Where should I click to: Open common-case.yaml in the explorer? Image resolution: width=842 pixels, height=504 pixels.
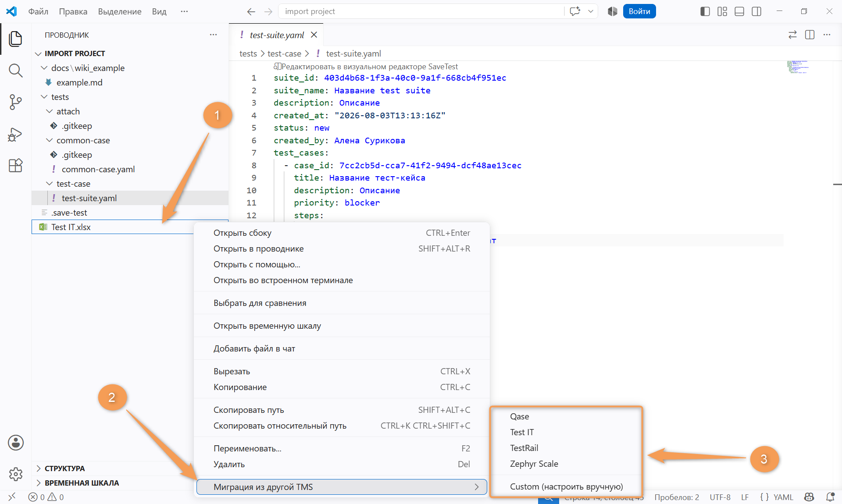(130, 169)
